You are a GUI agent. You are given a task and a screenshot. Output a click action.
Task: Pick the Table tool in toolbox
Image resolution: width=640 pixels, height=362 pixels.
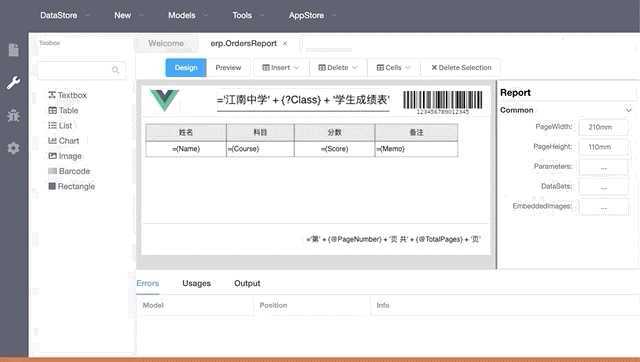click(63, 110)
